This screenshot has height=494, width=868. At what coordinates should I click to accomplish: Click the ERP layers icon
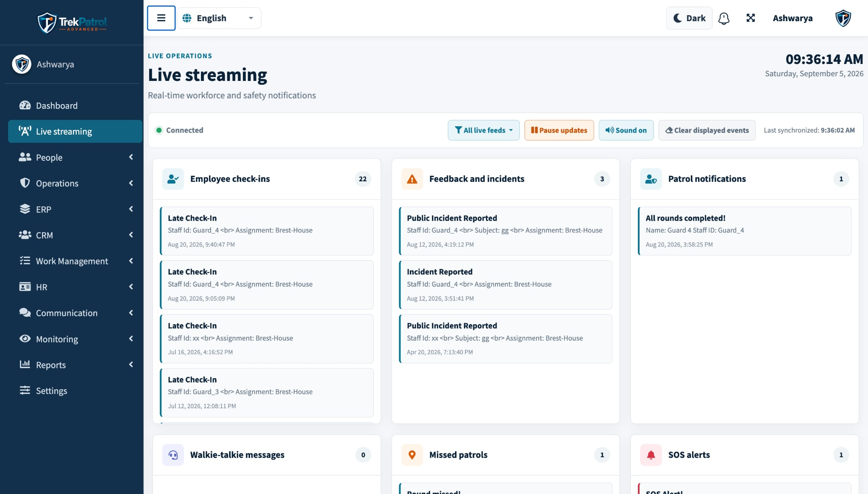point(25,209)
